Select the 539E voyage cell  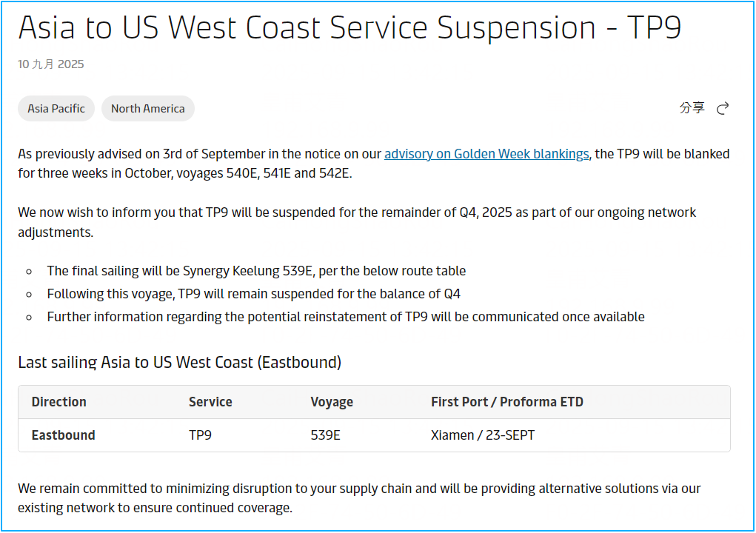326,435
